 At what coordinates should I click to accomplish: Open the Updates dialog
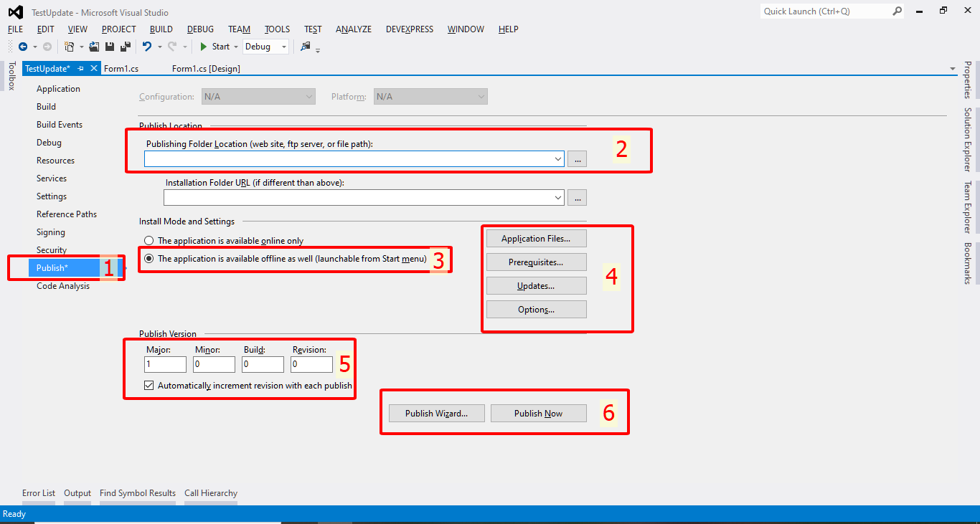[x=536, y=286]
